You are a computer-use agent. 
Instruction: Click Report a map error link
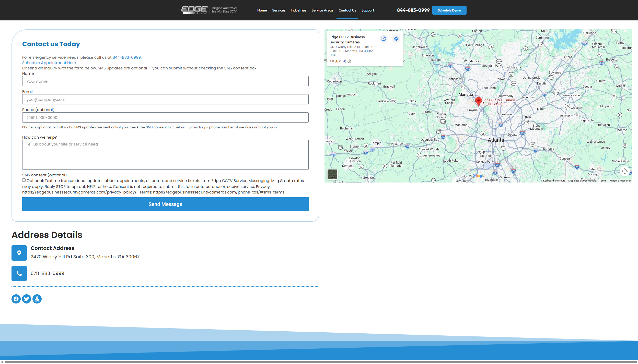click(x=620, y=181)
